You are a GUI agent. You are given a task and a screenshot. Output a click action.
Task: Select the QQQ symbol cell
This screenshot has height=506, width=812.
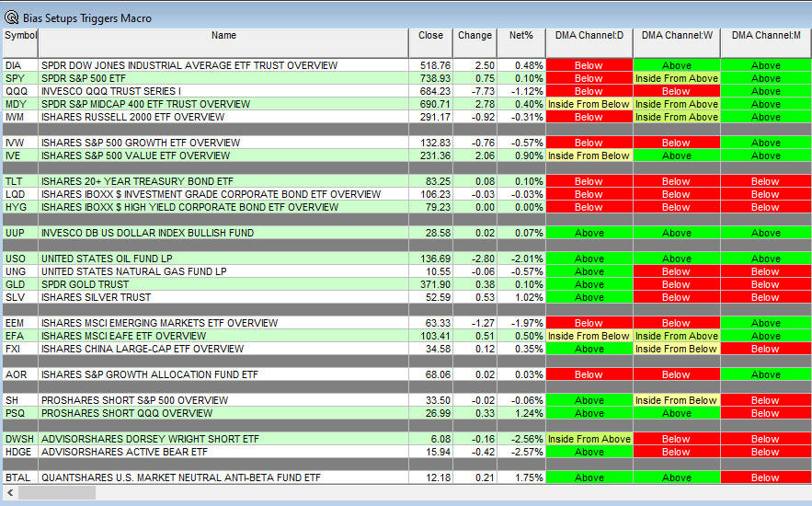point(20,91)
